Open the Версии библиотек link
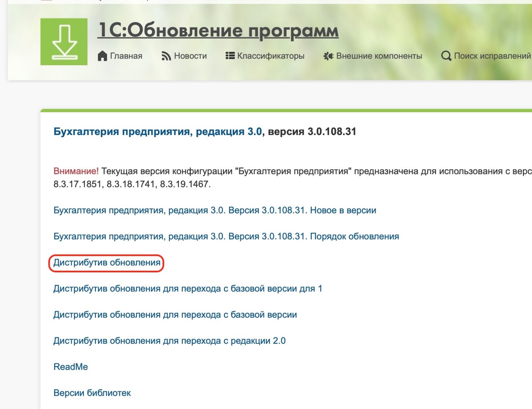The image size is (532, 409). (92, 393)
